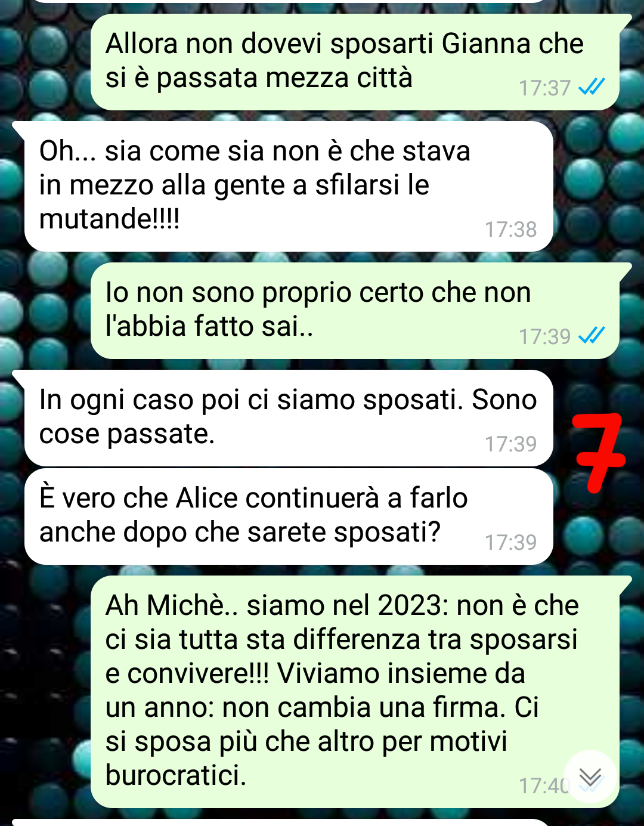Tap the blue read ticks at 17:37
644x826 pixels.
coord(592,88)
